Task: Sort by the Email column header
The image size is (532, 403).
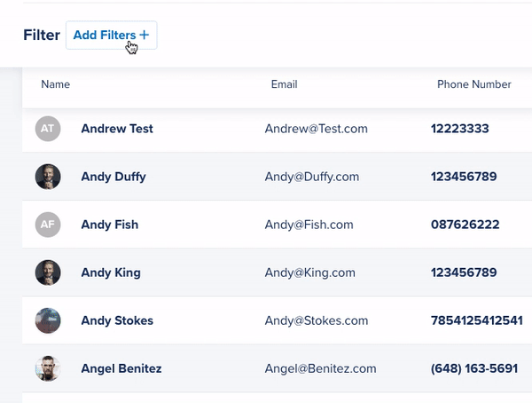Action: click(284, 84)
